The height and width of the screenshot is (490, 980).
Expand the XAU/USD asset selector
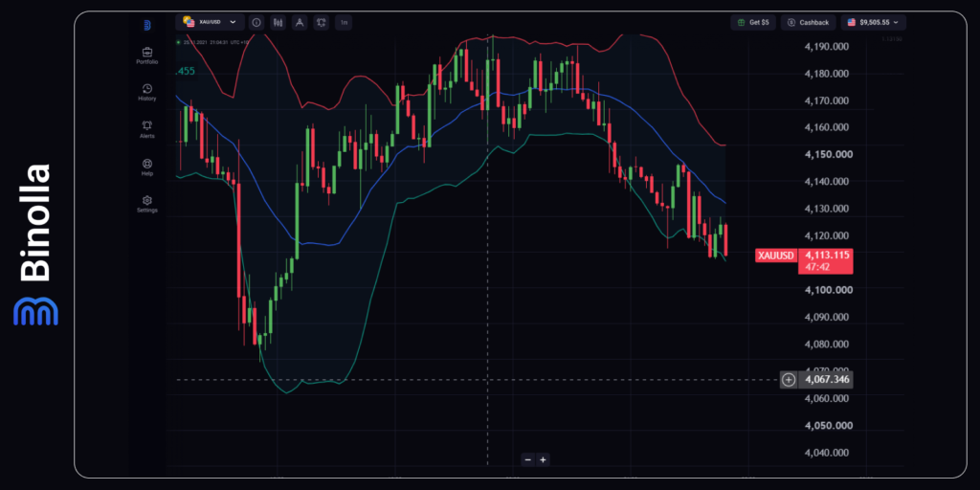click(210, 22)
